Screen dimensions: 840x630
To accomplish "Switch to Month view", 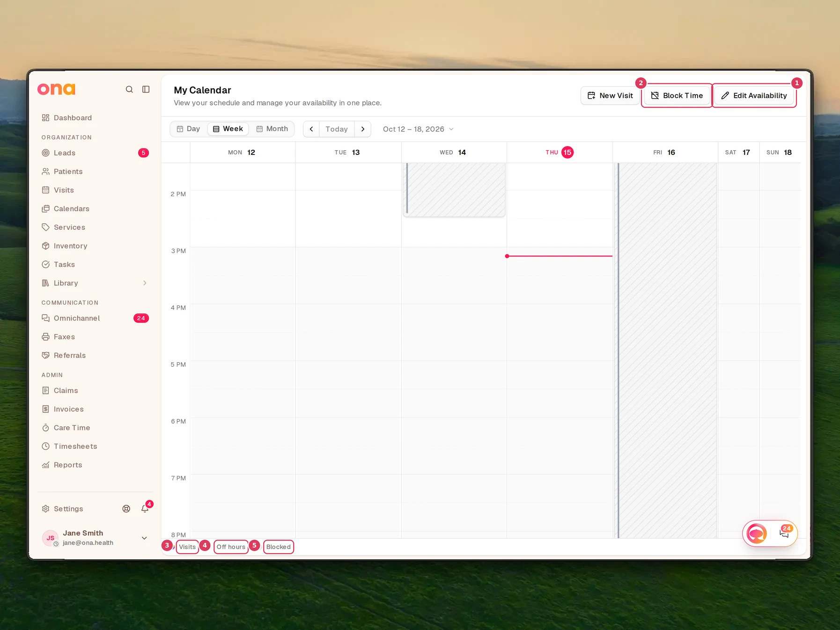I will pyautogui.click(x=272, y=129).
